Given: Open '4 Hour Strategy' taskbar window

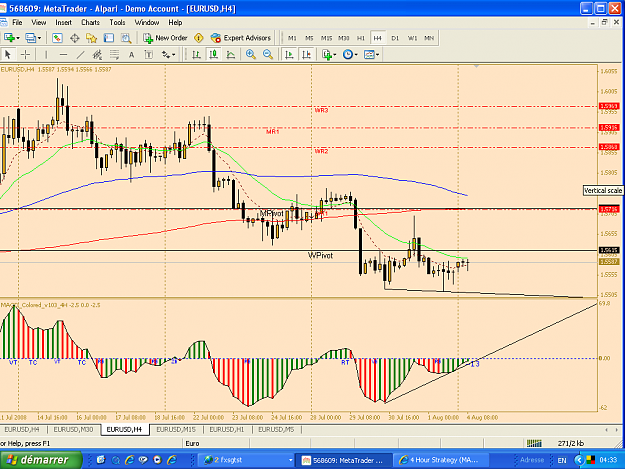Looking at the screenshot, I should coord(440,460).
